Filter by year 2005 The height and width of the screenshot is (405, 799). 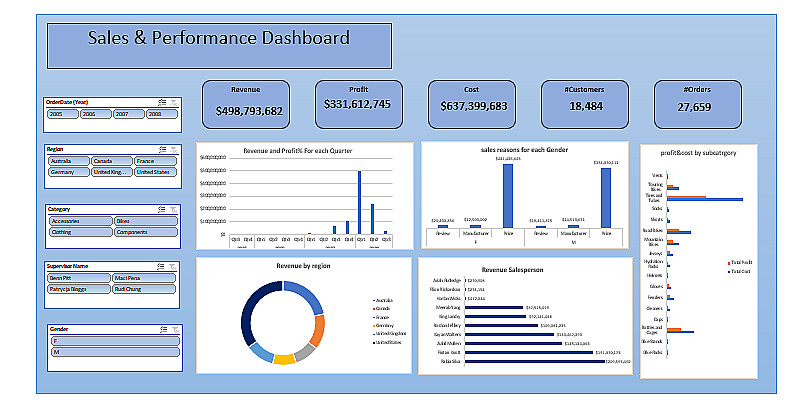tap(63, 114)
